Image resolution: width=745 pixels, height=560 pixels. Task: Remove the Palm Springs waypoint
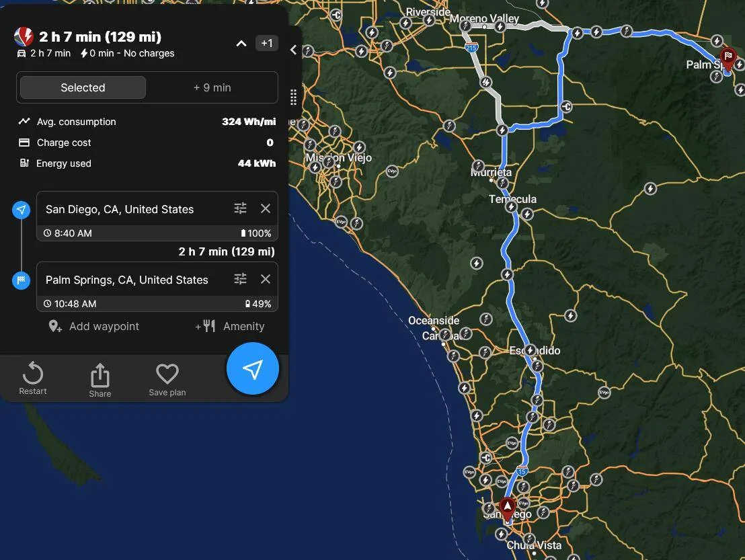tap(266, 279)
